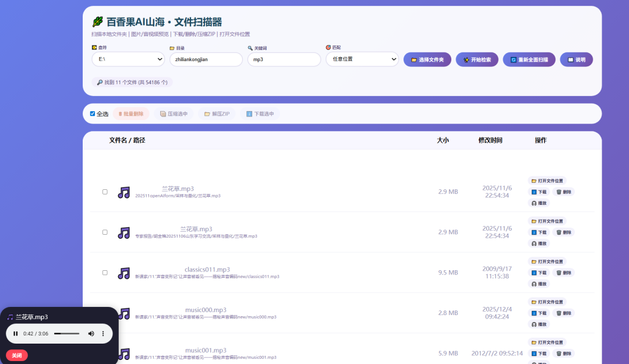Open the 盘符 drive dropdown showing E:\
This screenshot has width=629, height=364.
(x=128, y=59)
